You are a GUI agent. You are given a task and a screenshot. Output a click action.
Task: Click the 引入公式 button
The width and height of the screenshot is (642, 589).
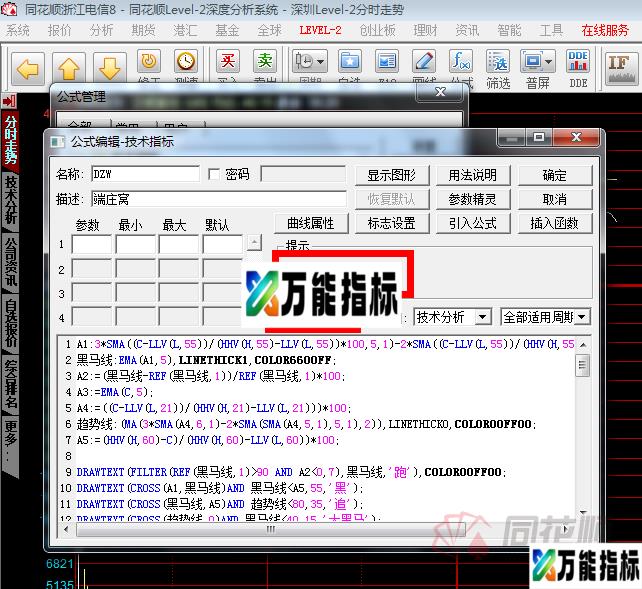tap(473, 223)
